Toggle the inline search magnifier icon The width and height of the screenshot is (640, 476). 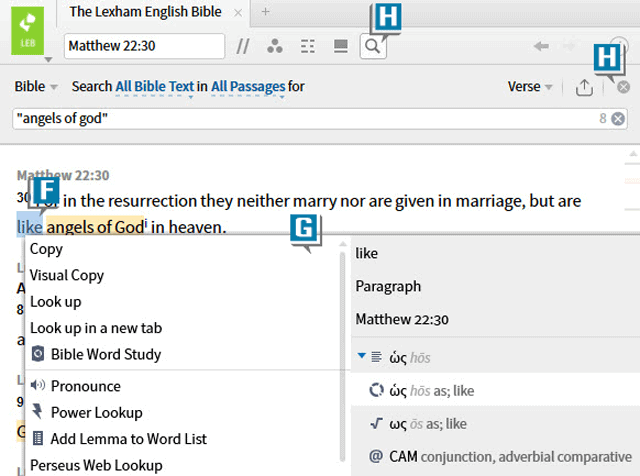pyautogui.click(x=373, y=46)
